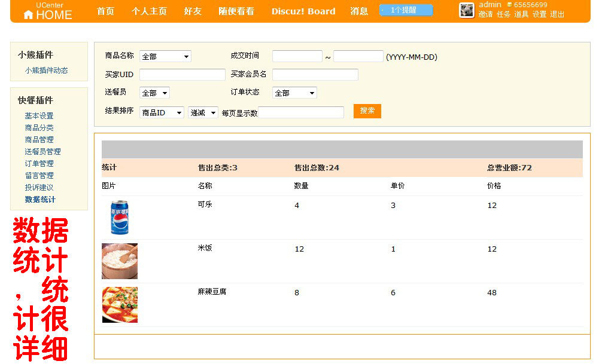Viewport: 602px width, 364px height.
Task: Open 数据统计 in sidebar
Action: pos(40,200)
